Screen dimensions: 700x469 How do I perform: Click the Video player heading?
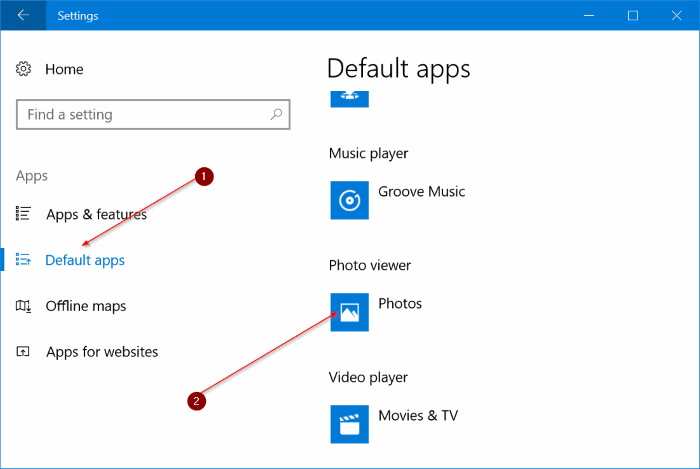[x=368, y=378]
